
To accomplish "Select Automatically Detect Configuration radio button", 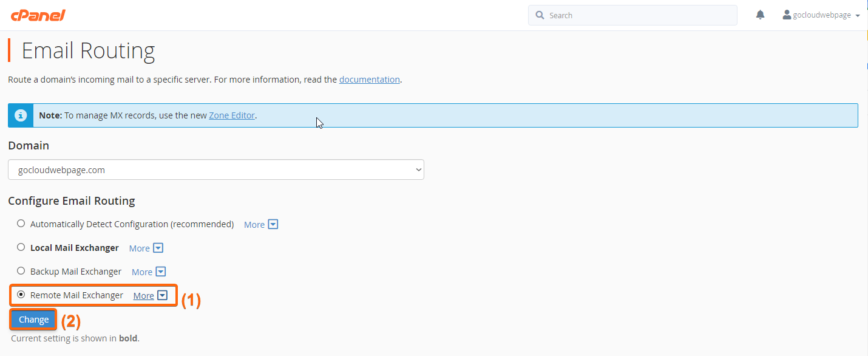I will [21, 224].
